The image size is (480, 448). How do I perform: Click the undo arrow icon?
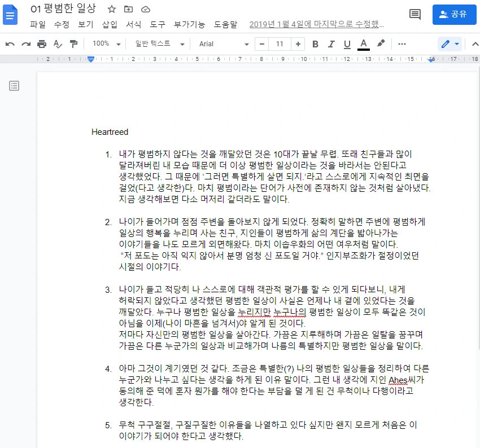(10, 44)
